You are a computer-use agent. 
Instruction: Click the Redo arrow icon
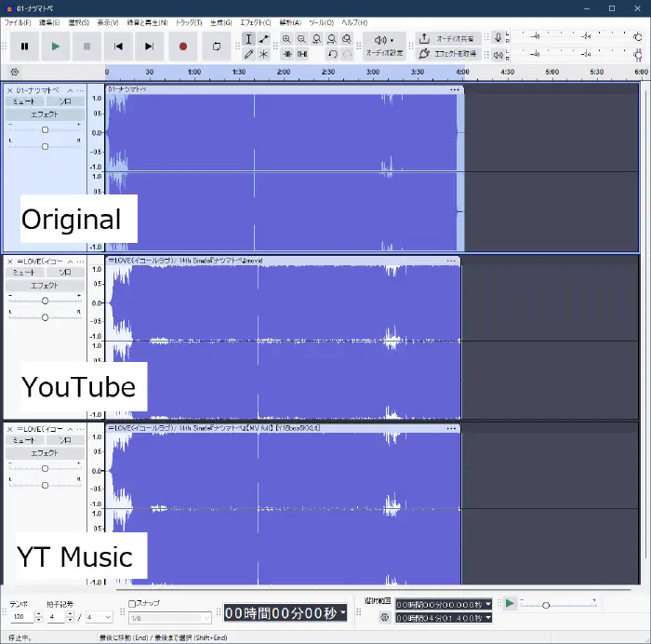pyautogui.click(x=347, y=54)
